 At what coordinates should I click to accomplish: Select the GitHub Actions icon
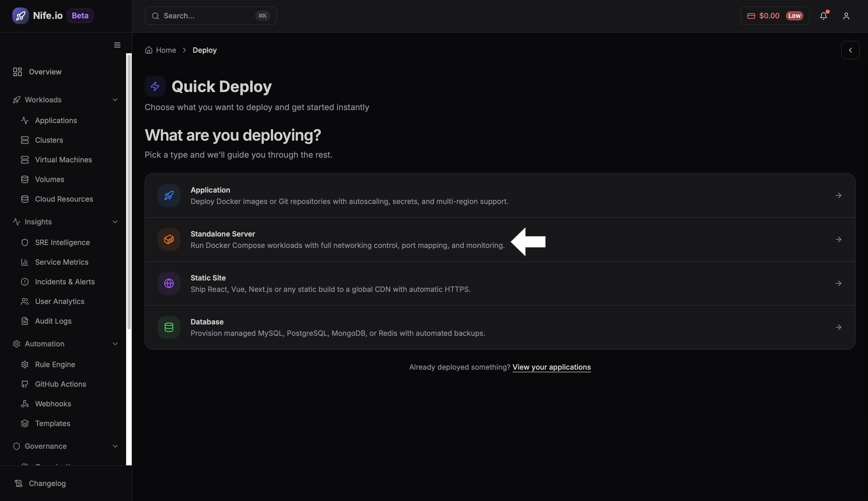[24, 384]
